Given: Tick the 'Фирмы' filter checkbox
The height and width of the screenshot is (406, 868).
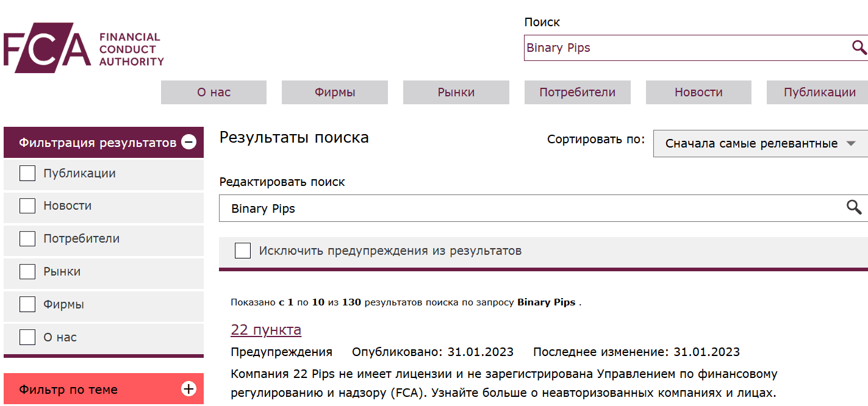Looking at the screenshot, I should tap(27, 304).
